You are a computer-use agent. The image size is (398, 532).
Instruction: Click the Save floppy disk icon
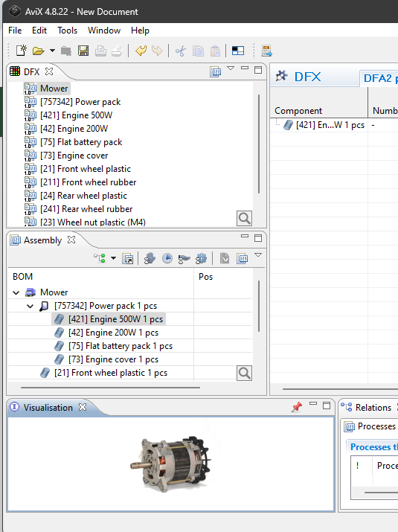point(83,51)
